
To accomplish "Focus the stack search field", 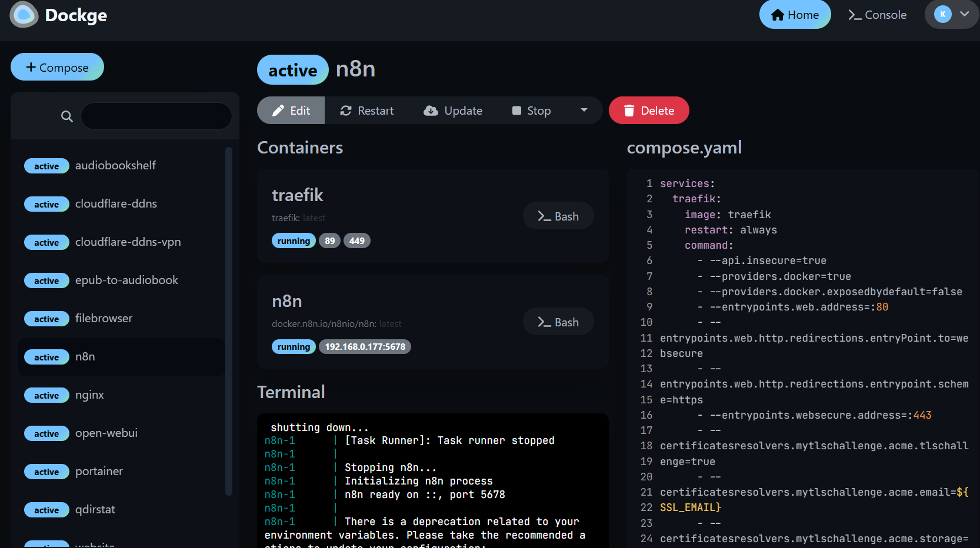I will (x=156, y=116).
